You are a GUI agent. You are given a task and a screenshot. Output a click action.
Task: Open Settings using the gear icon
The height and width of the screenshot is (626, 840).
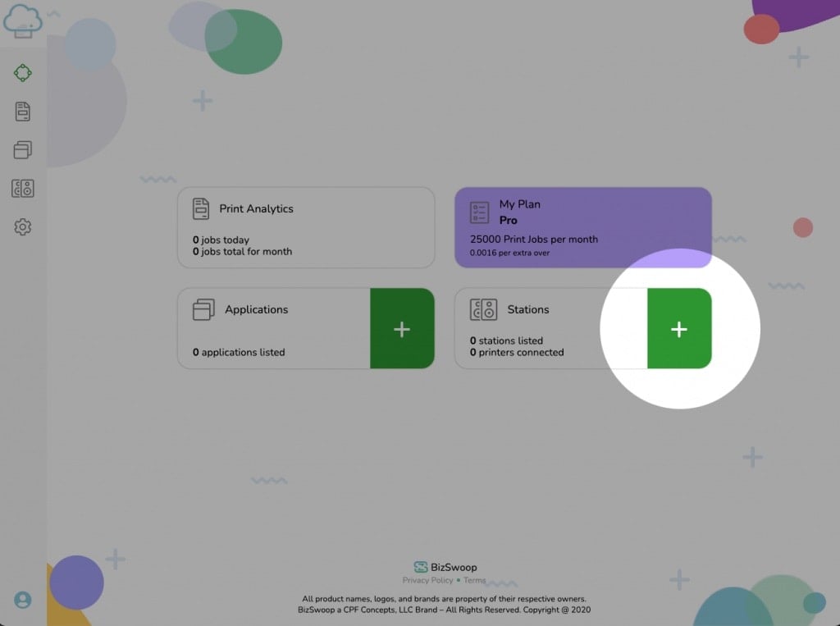23,226
